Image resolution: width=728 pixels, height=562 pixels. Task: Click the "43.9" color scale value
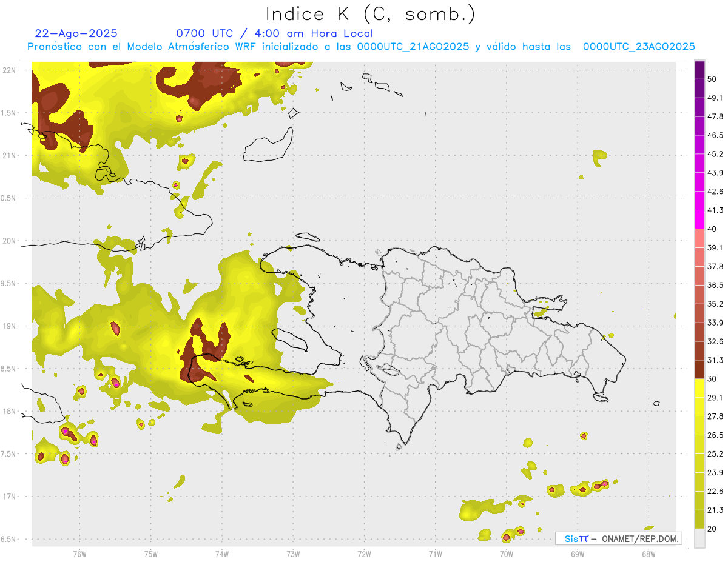(715, 173)
